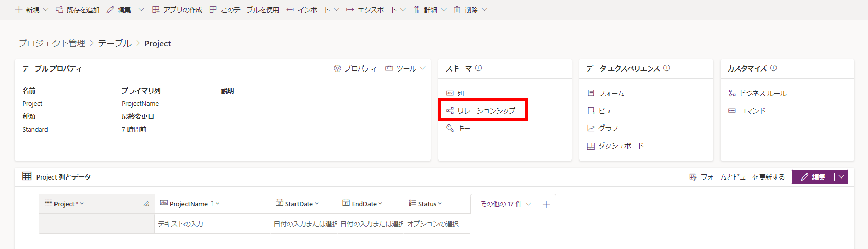Sort by the StartDate column header
Screen dimensions: 868x249
tap(298, 204)
